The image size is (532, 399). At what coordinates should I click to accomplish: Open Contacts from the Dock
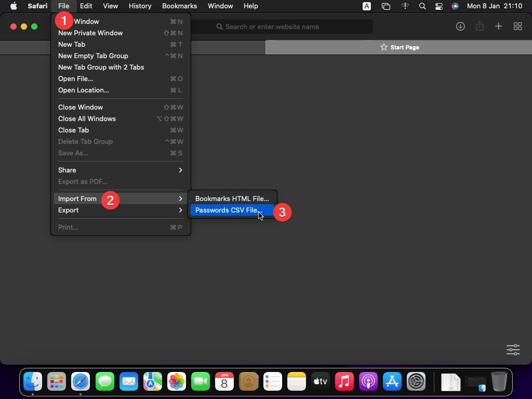point(249,381)
